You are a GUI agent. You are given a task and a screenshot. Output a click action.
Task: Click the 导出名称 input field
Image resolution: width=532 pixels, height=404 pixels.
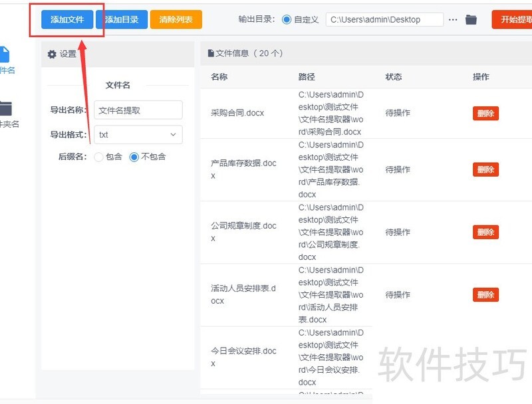pos(138,110)
